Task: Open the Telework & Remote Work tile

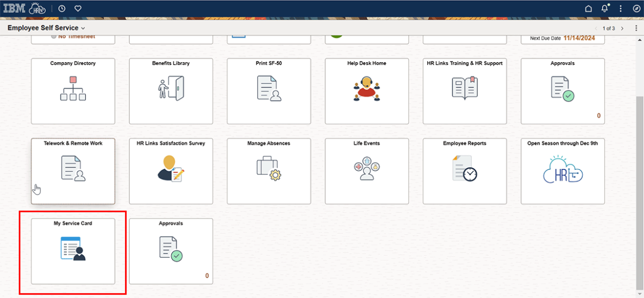Action: tap(73, 170)
